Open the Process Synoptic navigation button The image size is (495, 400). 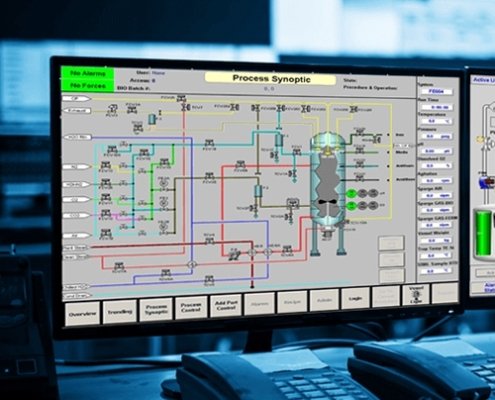point(156,309)
